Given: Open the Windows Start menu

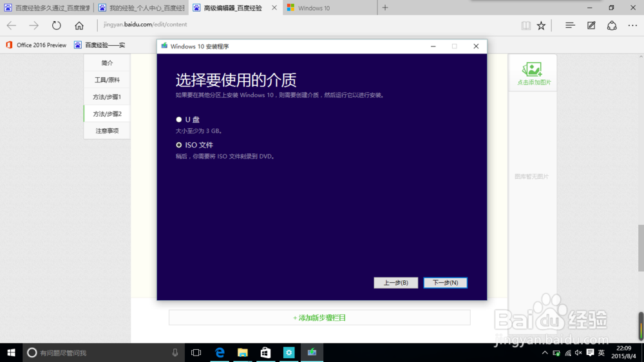Looking at the screenshot, I should pyautogui.click(x=11, y=352).
